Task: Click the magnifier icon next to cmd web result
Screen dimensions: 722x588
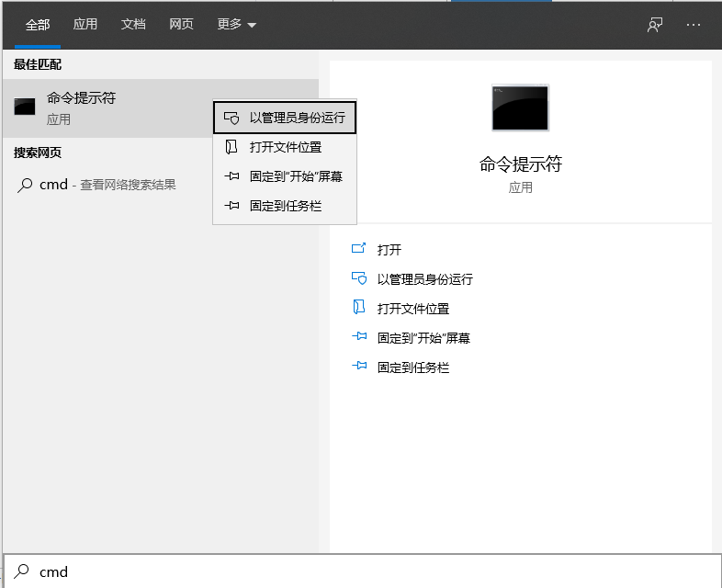Action: 25,185
